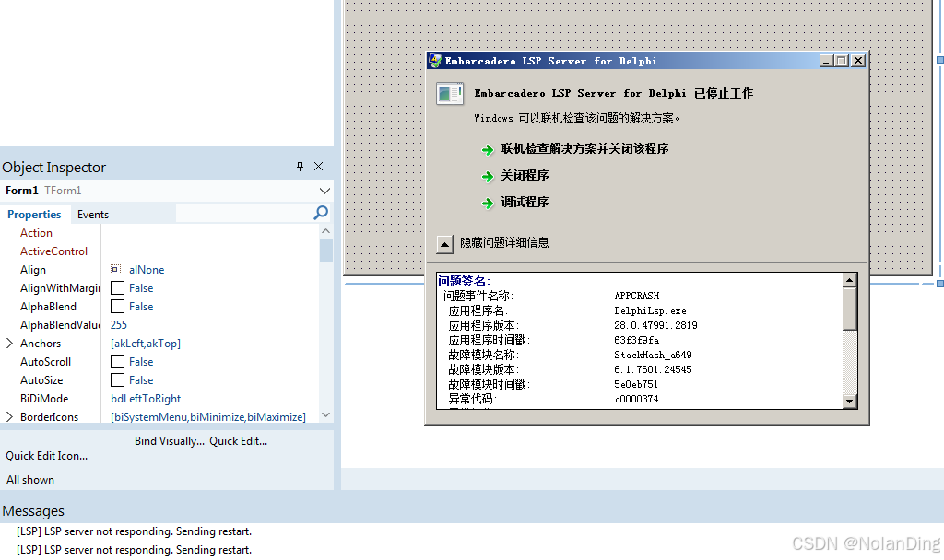944x560 pixels.
Task: Choose 关闭程序 to close the program
Action: click(x=525, y=176)
